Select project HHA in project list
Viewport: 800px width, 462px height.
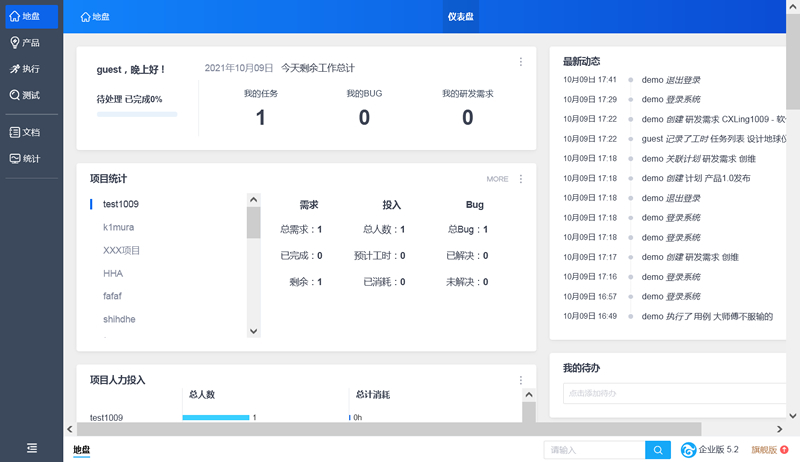113,274
